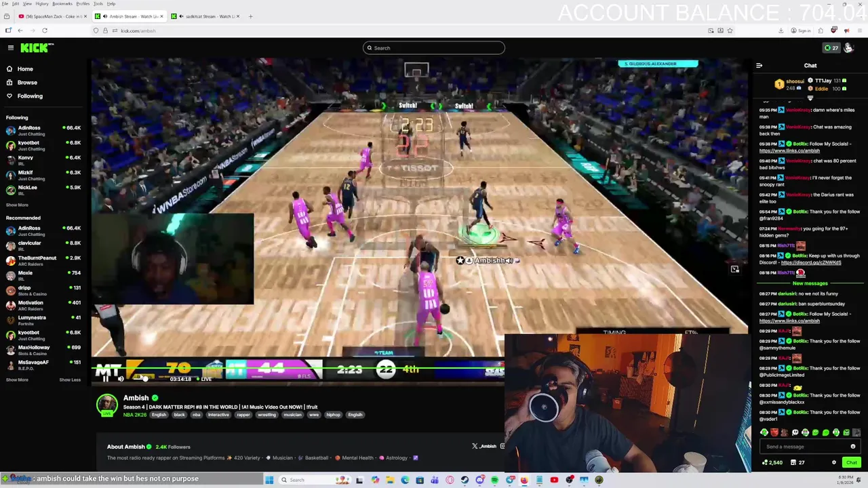Open chat settings gear
This screenshot has width=868, height=488.
834,462
